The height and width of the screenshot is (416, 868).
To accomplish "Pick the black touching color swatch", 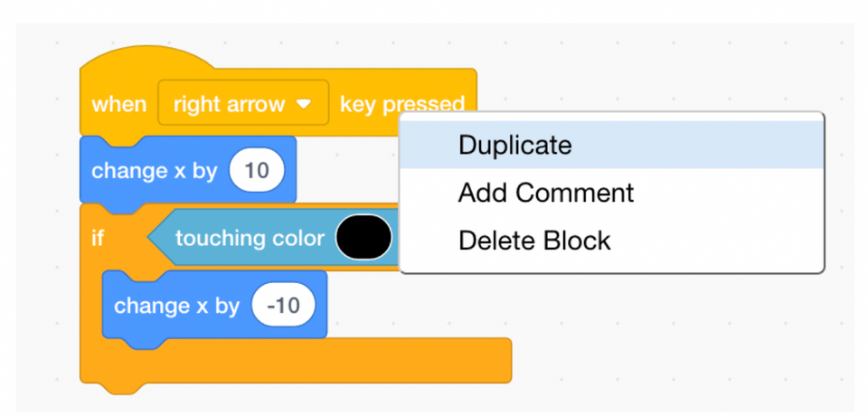I will point(363,239).
